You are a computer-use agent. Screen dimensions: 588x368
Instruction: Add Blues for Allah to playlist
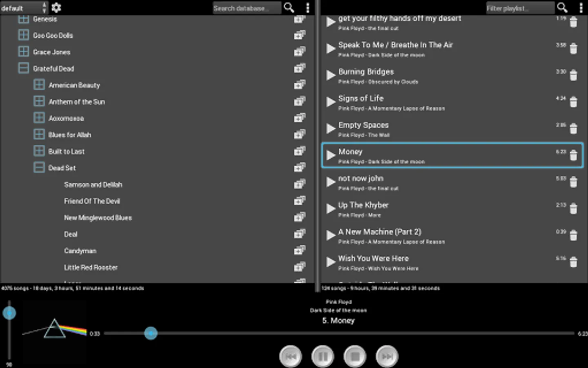(x=300, y=135)
